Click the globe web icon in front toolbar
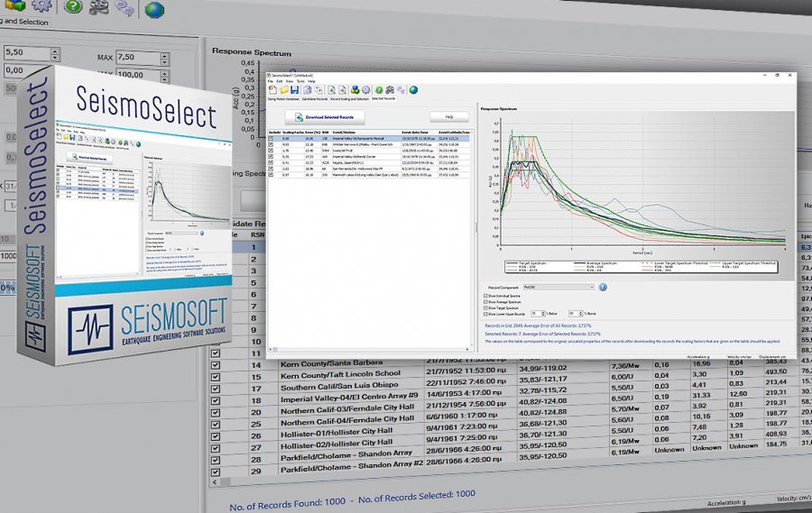812x513 pixels. pyautogui.click(x=413, y=89)
